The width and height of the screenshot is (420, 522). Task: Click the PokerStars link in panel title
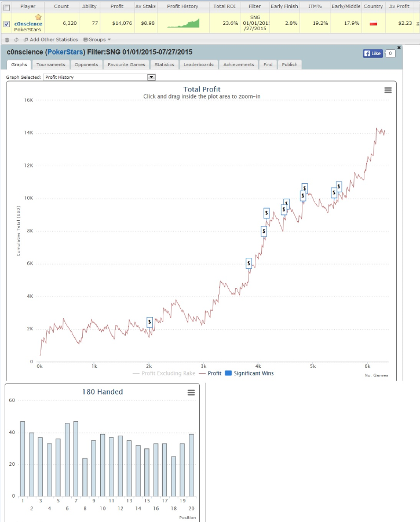click(65, 52)
